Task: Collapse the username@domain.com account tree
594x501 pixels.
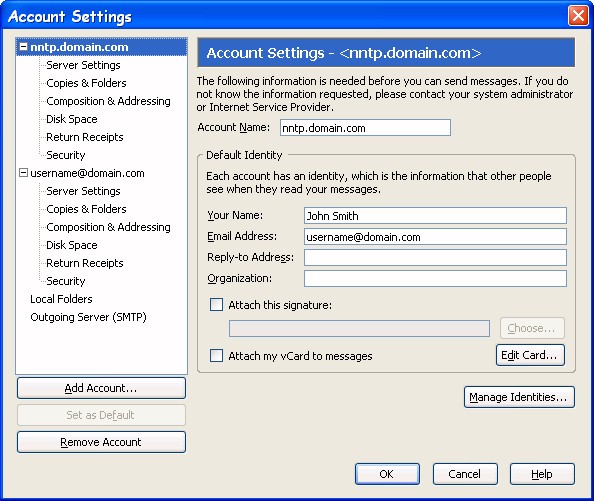Action: [23, 173]
